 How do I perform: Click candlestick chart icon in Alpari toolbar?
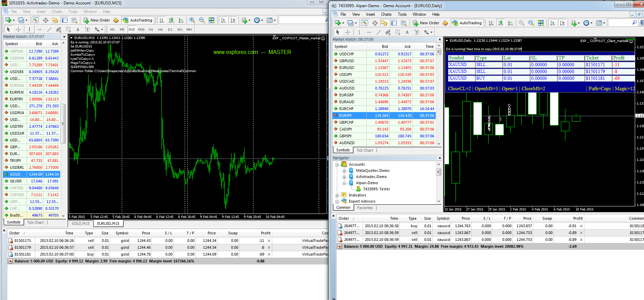pos(501,23)
